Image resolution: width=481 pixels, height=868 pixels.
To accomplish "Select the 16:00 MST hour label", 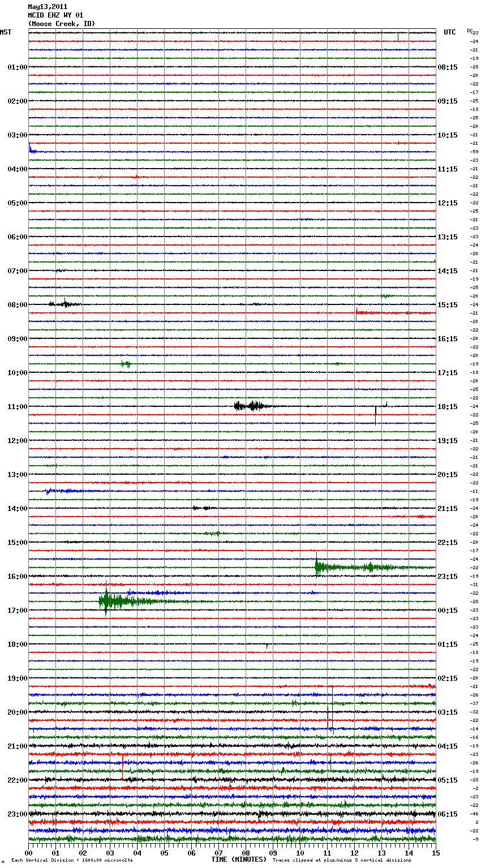I will coord(18,577).
